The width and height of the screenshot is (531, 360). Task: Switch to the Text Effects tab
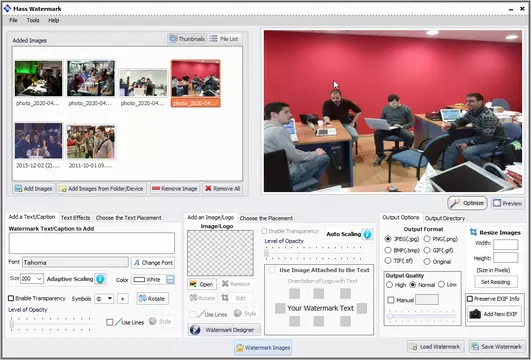pyautogui.click(x=75, y=218)
